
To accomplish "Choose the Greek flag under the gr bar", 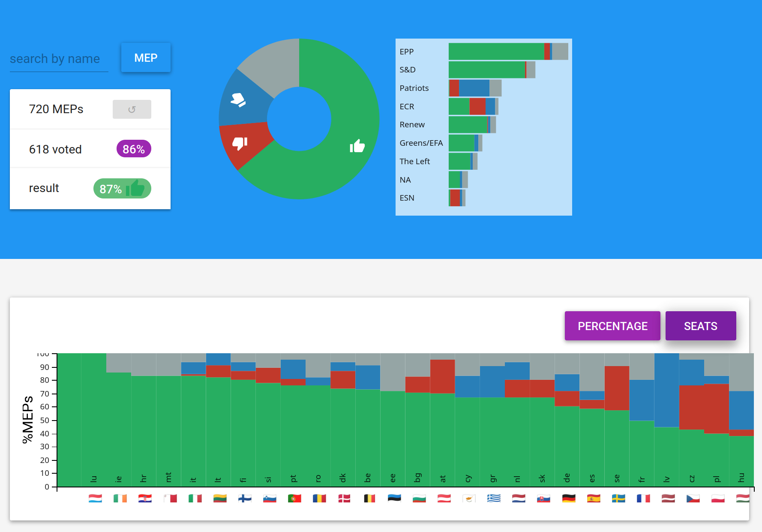I will click(x=494, y=498).
